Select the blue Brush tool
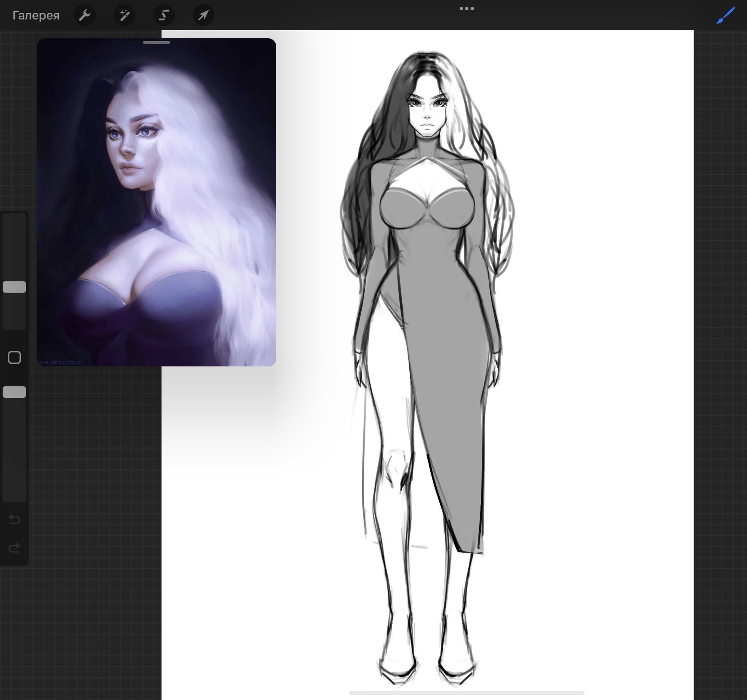Image resolution: width=747 pixels, height=700 pixels. pyautogui.click(x=725, y=15)
